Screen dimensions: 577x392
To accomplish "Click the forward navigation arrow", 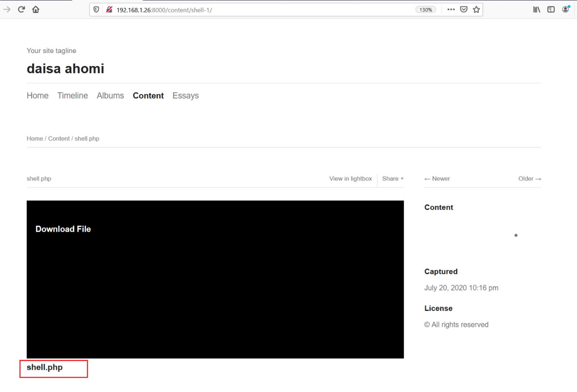I will [x=7, y=9].
